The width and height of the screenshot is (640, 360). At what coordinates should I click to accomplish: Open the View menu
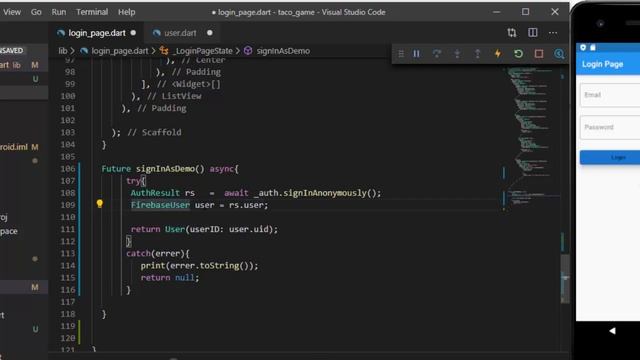[12, 12]
